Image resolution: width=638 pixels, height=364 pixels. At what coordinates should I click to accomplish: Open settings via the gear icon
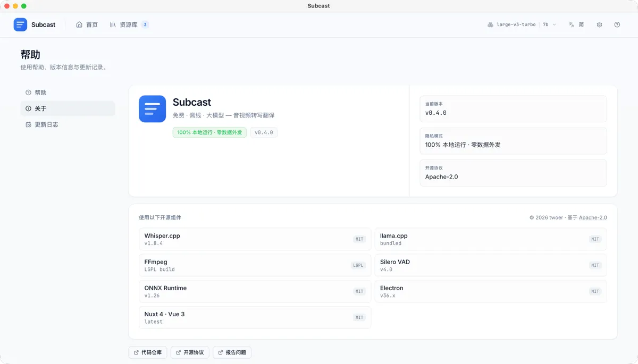tap(599, 24)
